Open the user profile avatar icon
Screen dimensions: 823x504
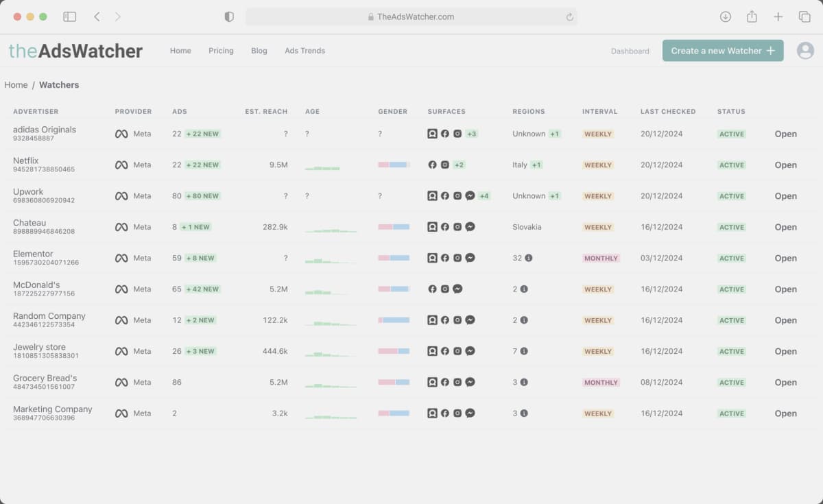coord(805,50)
